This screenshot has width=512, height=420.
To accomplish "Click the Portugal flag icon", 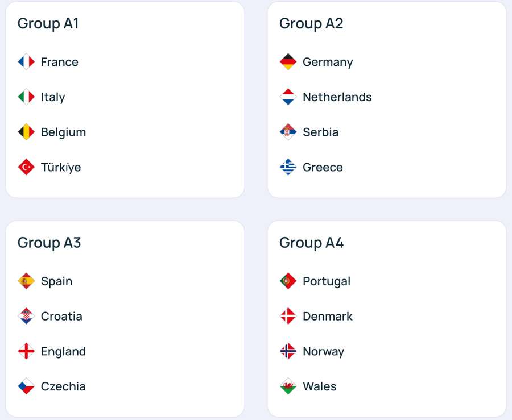I will (x=288, y=281).
